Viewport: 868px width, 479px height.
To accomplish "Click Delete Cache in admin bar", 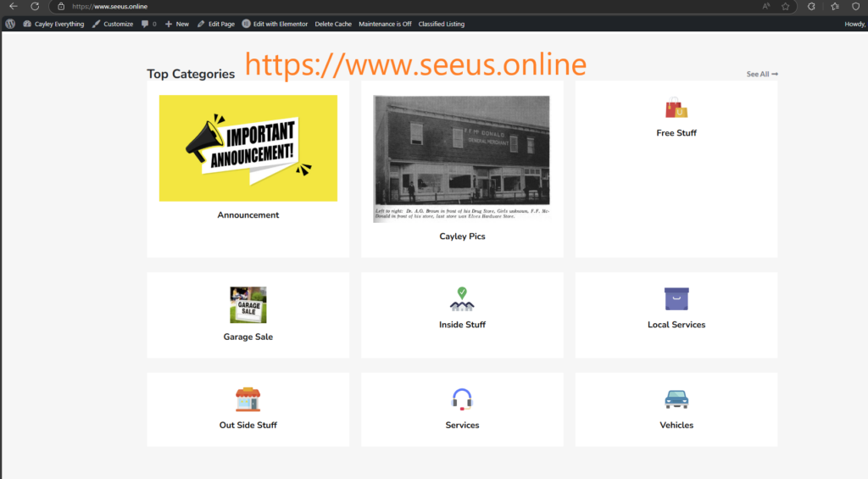I will (x=333, y=24).
